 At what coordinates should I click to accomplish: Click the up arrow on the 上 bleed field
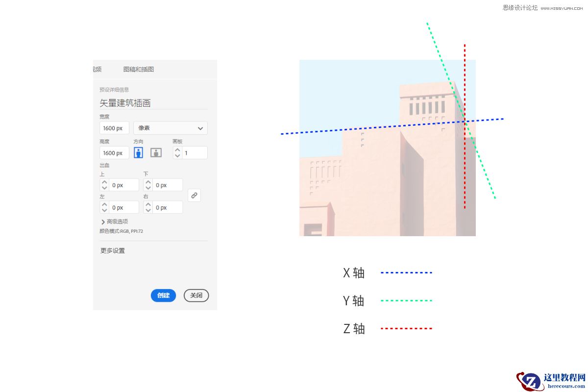point(104,182)
